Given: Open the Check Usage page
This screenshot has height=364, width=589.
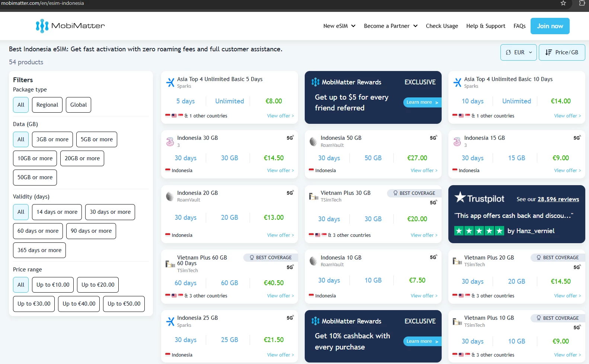Looking at the screenshot, I should [442, 26].
